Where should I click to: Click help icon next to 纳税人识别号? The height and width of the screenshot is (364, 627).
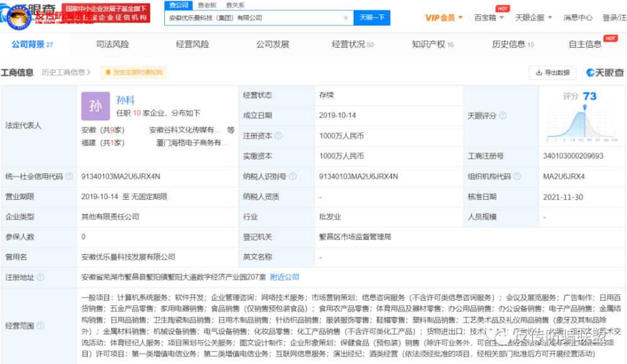(293, 176)
